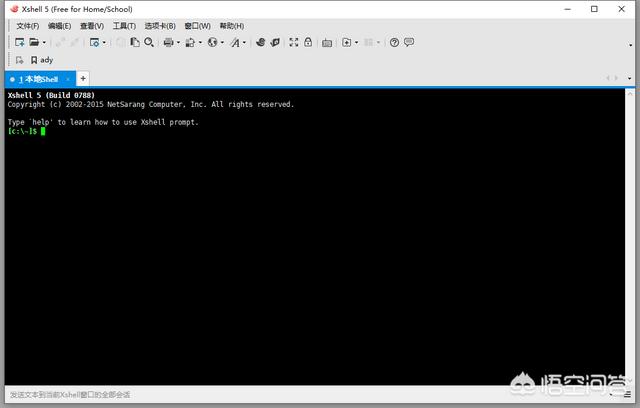
Task: Toggle Full Screen mode icon
Action: pos(294,42)
